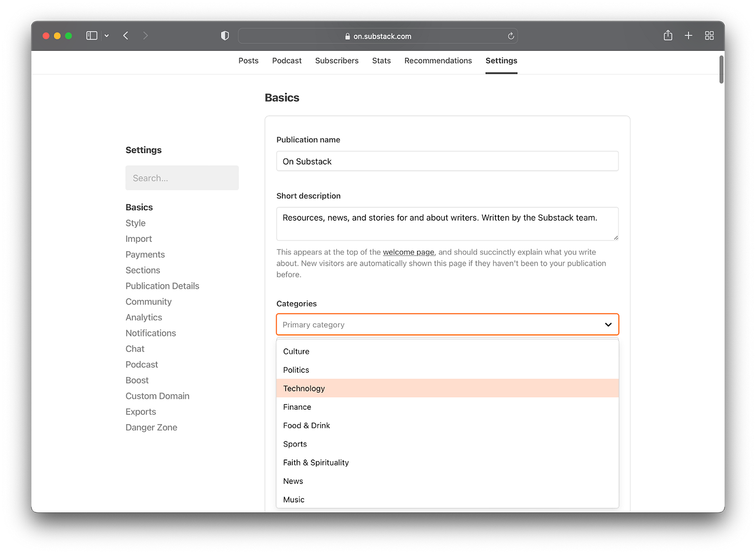Viewport: 756px width, 554px height.
Task: Open the welcome page link
Action: (409, 252)
